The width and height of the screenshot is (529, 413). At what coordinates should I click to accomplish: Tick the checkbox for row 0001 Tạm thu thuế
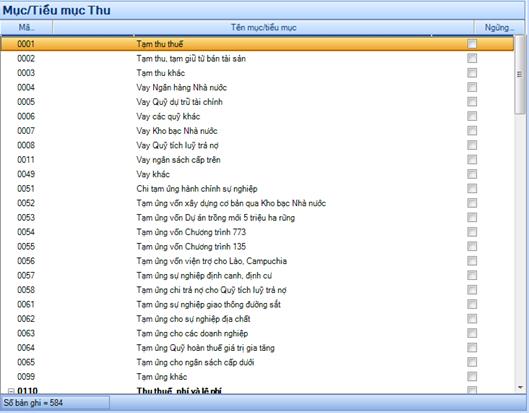tap(472, 44)
